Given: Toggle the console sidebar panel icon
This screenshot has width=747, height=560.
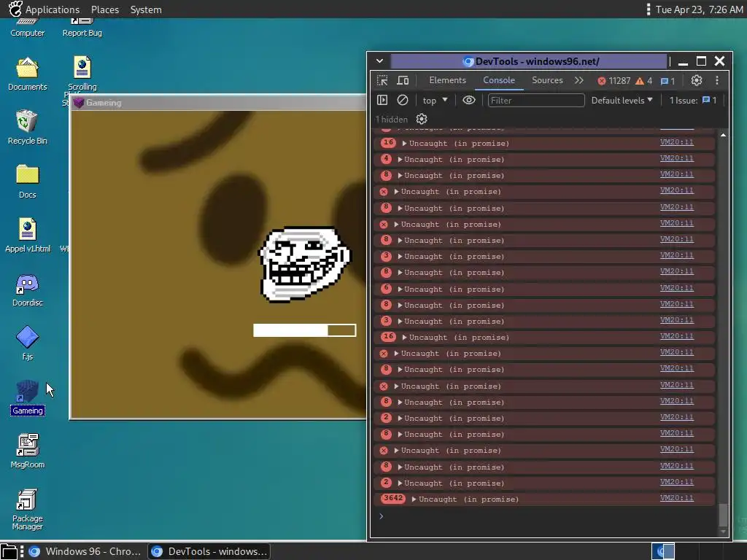Looking at the screenshot, I should click(382, 100).
